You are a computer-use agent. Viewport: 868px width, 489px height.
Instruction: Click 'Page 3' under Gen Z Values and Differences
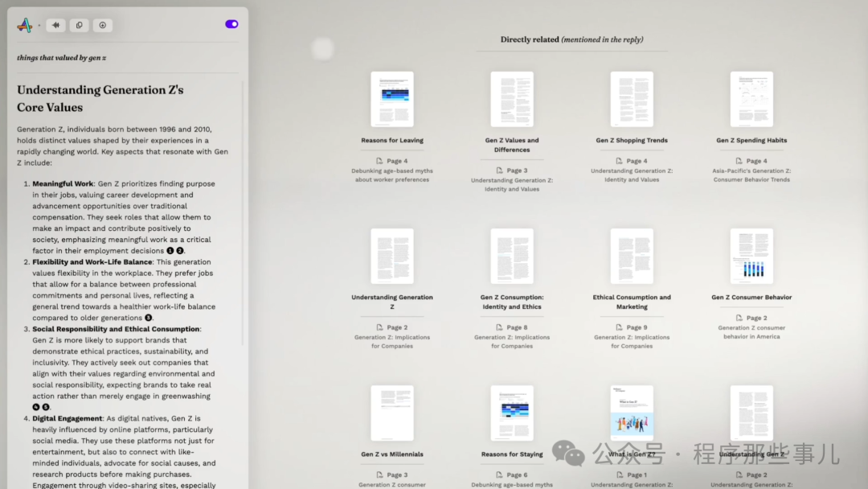517,171
